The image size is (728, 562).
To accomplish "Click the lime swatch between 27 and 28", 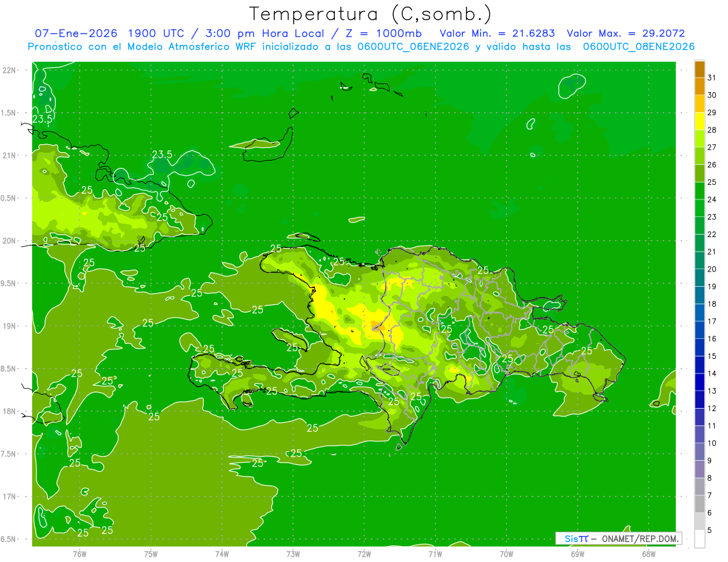I will pos(699,138).
